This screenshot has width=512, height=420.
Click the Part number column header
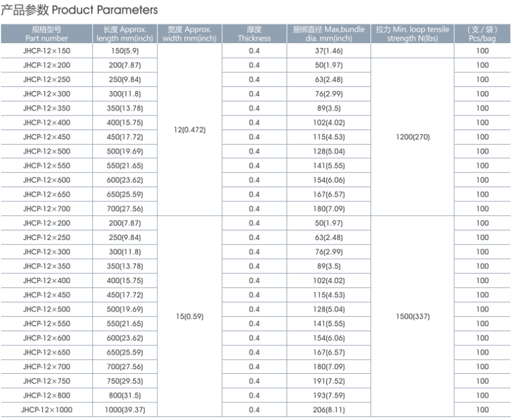tap(47, 33)
